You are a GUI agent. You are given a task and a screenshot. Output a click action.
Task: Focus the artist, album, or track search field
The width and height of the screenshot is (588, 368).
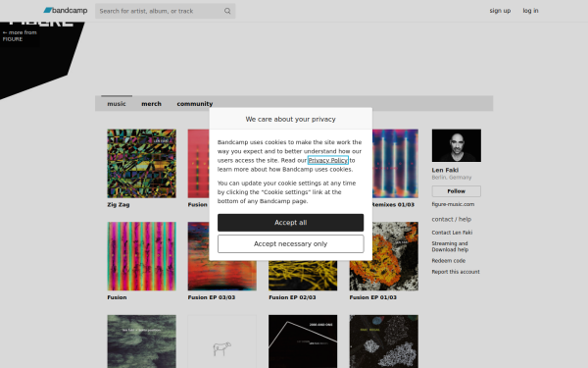[x=165, y=11]
